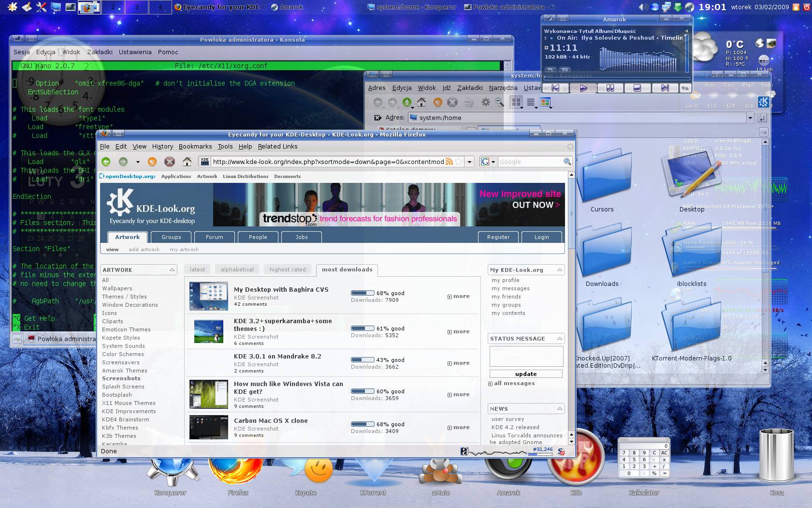This screenshot has height=508, width=812.
Task: Expand more for My Desktop with Baghira CVS
Action: (459, 296)
